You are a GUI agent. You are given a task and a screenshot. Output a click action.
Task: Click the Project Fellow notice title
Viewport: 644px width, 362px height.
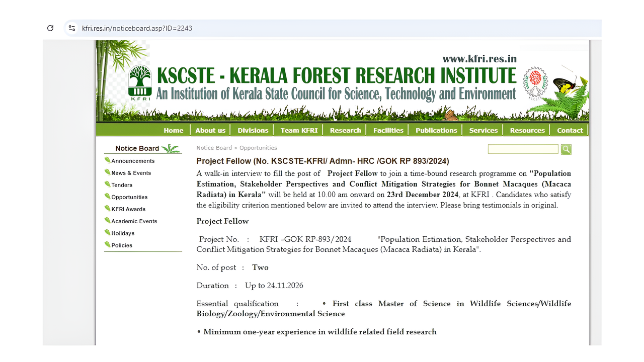(x=323, y=161)
